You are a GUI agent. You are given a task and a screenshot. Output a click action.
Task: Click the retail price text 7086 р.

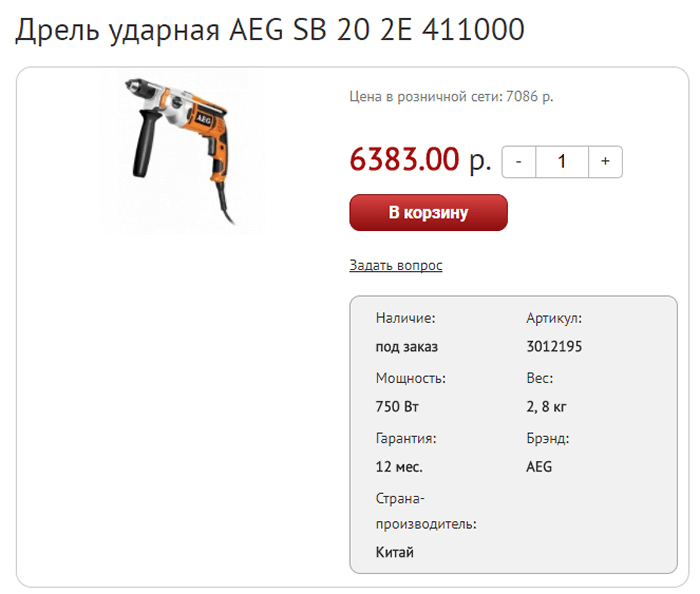(x=529, y=96)
